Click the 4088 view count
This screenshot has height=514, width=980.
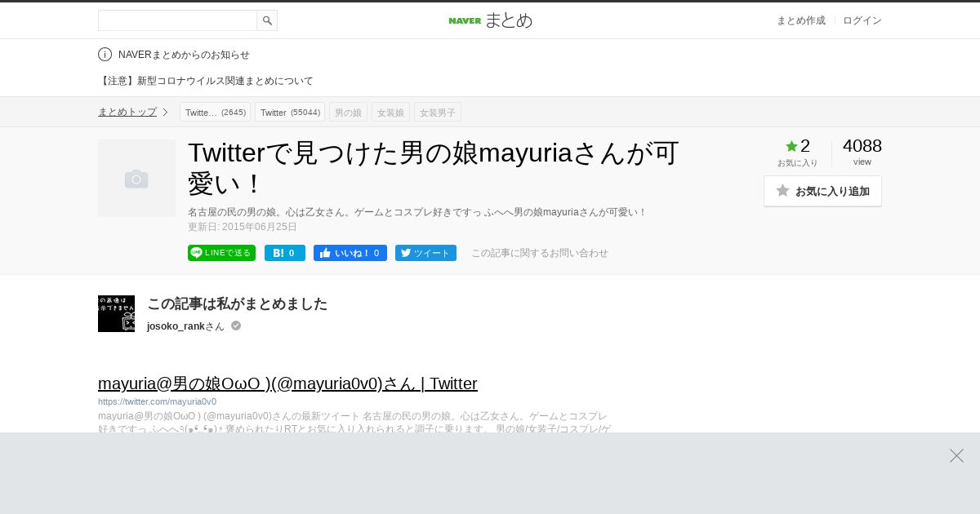tap(862, 146)
